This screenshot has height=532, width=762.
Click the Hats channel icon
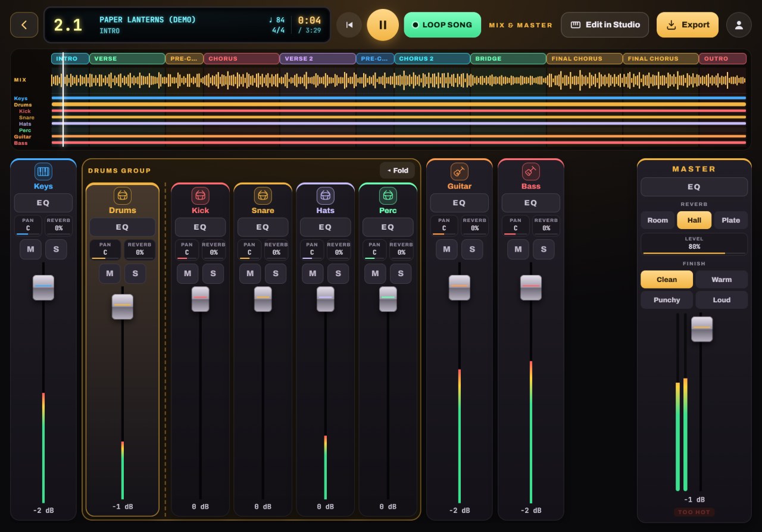(326, 196)
